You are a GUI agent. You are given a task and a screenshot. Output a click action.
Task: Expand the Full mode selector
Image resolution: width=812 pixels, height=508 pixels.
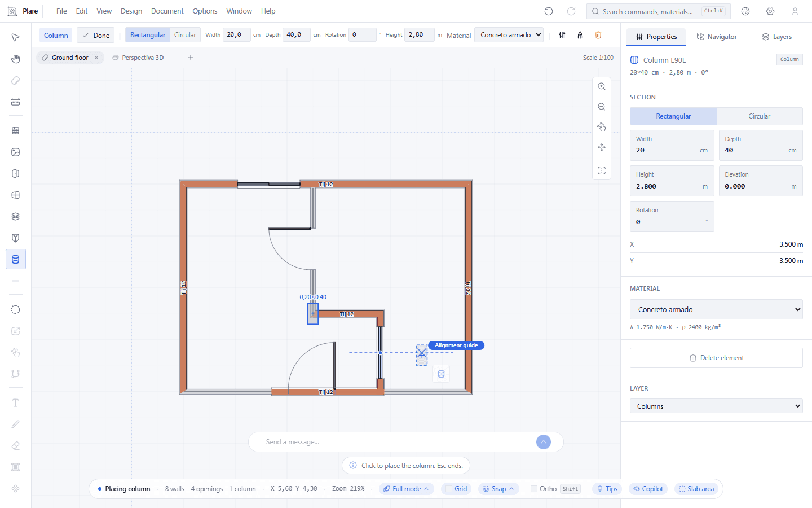point(406,489)
